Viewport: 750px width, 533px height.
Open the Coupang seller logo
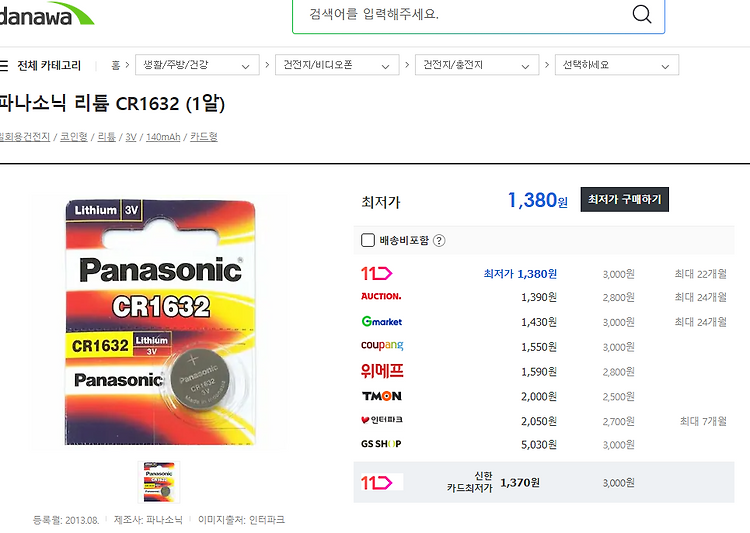point(382,345)
